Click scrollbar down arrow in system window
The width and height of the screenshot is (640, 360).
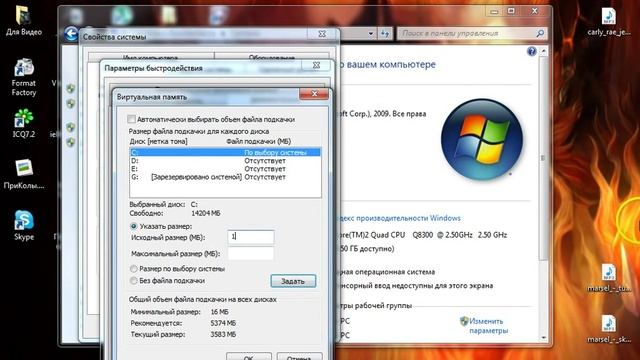pos(543,338)
